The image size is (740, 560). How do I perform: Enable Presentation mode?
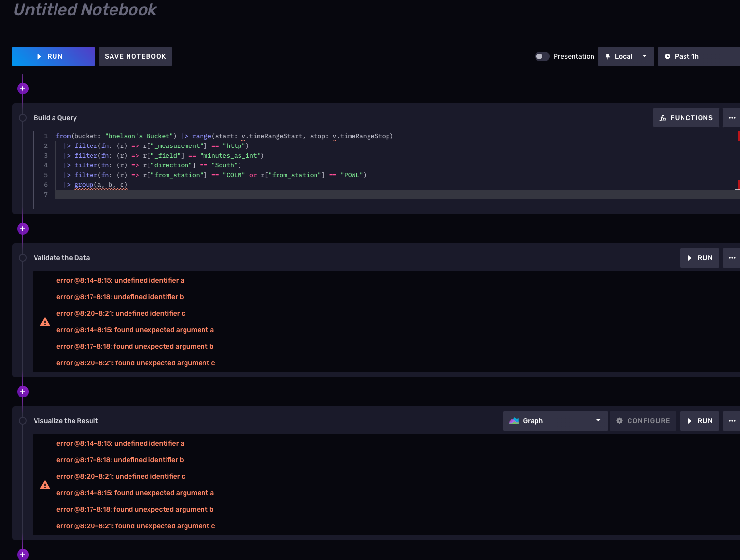pos(542,56)
